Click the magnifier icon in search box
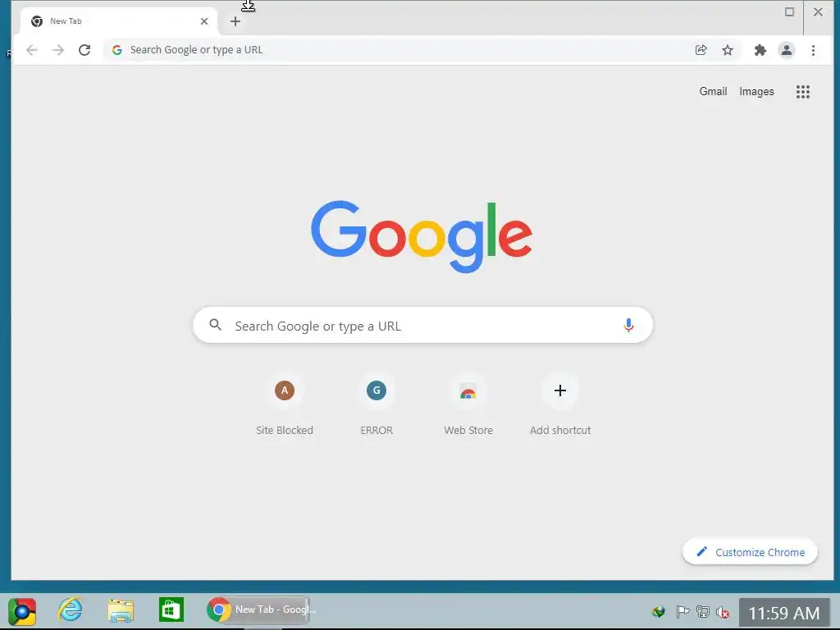 pyautogui.click(x=216, y=325)
